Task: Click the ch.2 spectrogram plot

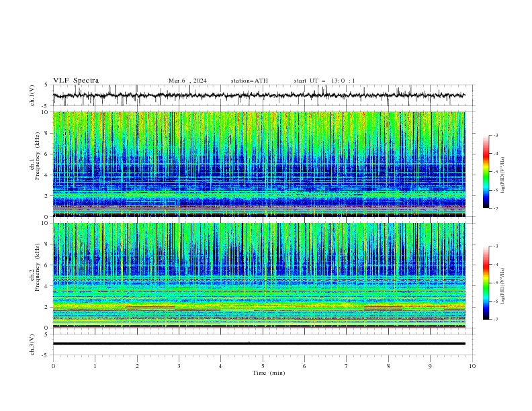Action: [259, 275]
